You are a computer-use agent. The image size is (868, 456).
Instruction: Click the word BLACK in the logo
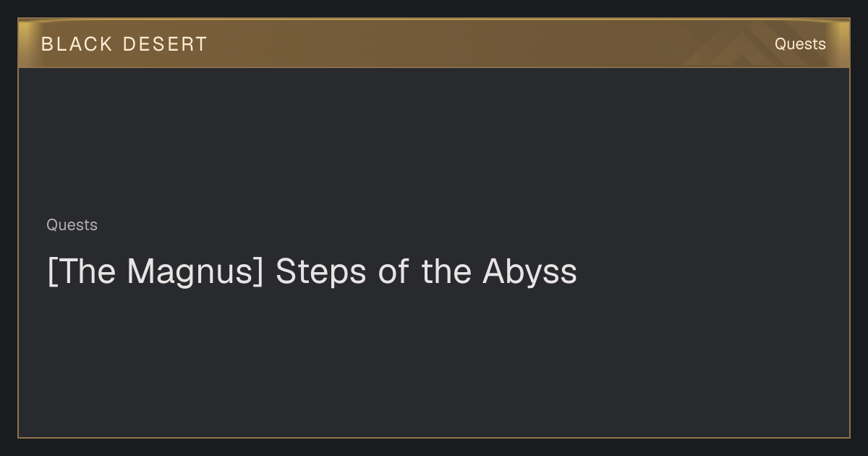pos(77,44)
